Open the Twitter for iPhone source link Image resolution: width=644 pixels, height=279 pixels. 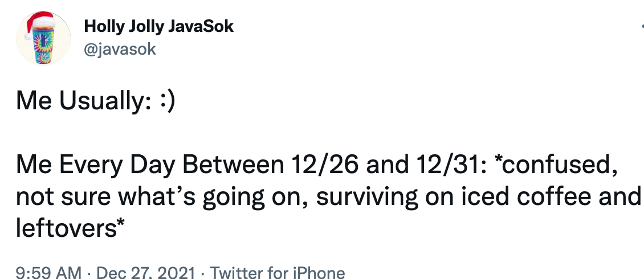278,273
